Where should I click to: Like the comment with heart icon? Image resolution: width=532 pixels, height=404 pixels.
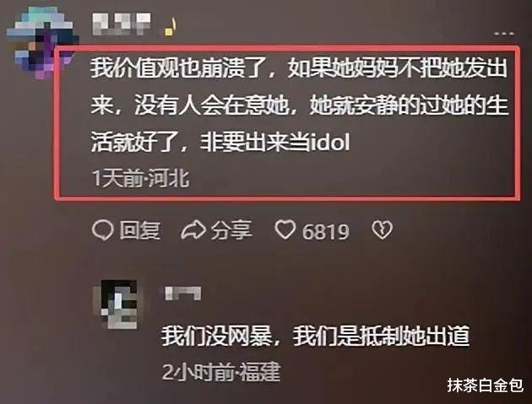pyautogui.click(x=285, y=229)
